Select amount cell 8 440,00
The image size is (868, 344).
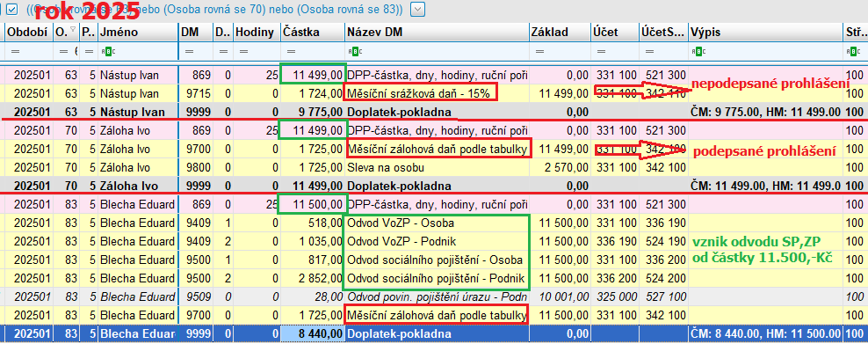click(312, 334)
